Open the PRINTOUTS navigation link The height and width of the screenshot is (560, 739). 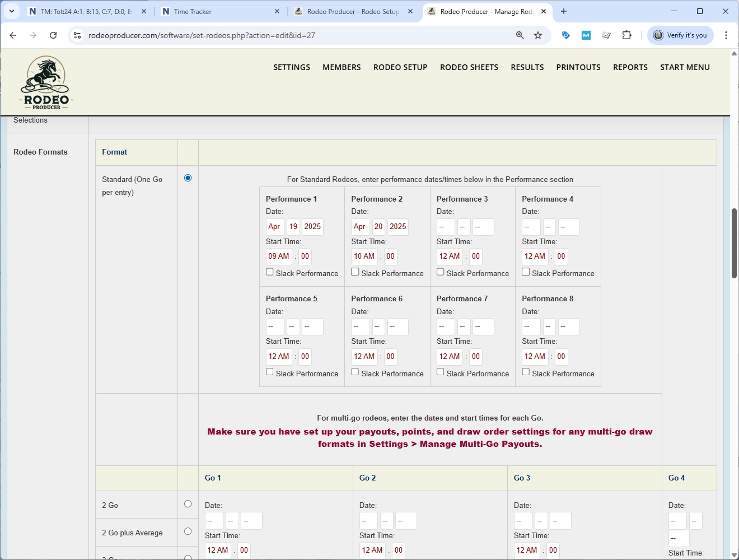pyautogui.click(x=578, y=67)
